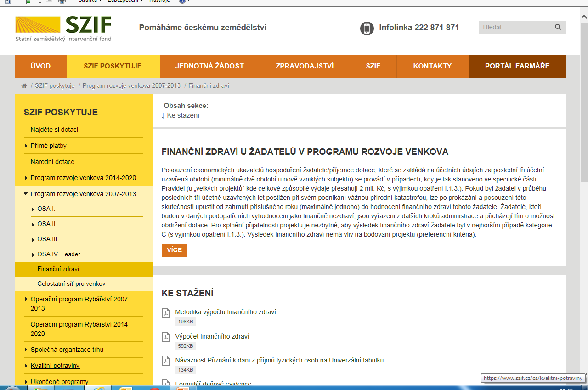Click the 196KB file size label
Screen dimensions: 588x390
(186, 322)
